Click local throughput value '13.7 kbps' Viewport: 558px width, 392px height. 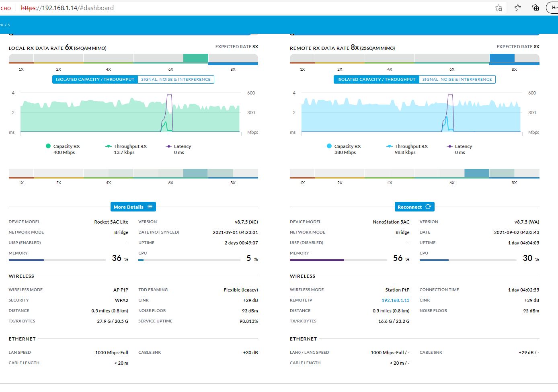(x=124, y=153)
